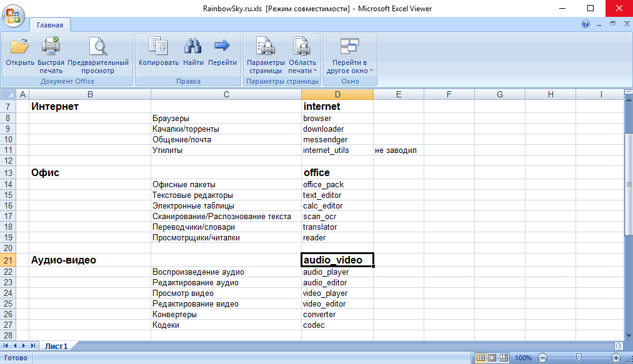Go to previous sheet navigation arrow
Screen dimensions: 633x364
click(15, 346)
